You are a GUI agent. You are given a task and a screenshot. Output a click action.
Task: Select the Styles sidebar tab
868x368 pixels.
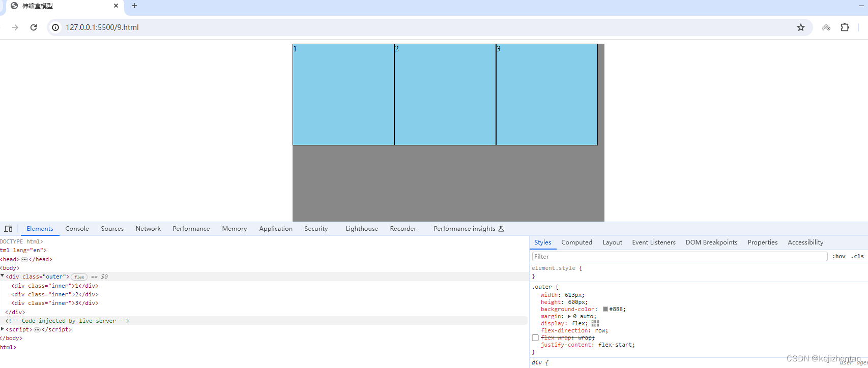click(x=543, y=242)
